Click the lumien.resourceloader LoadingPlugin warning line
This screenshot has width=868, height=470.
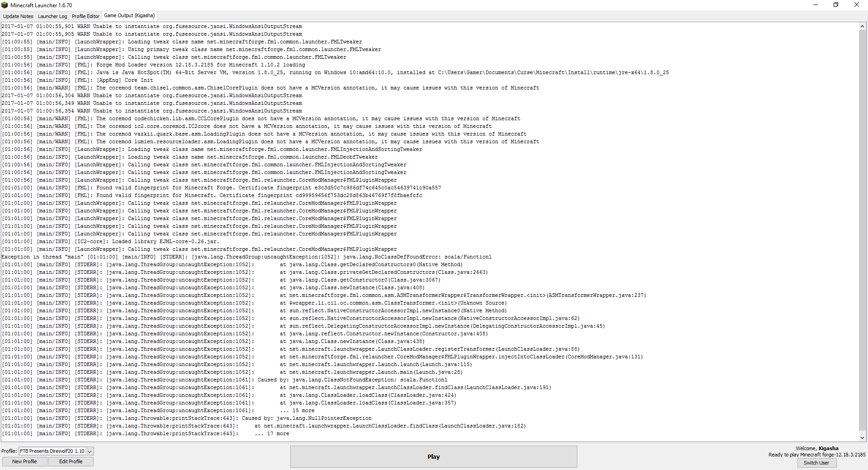270,141
